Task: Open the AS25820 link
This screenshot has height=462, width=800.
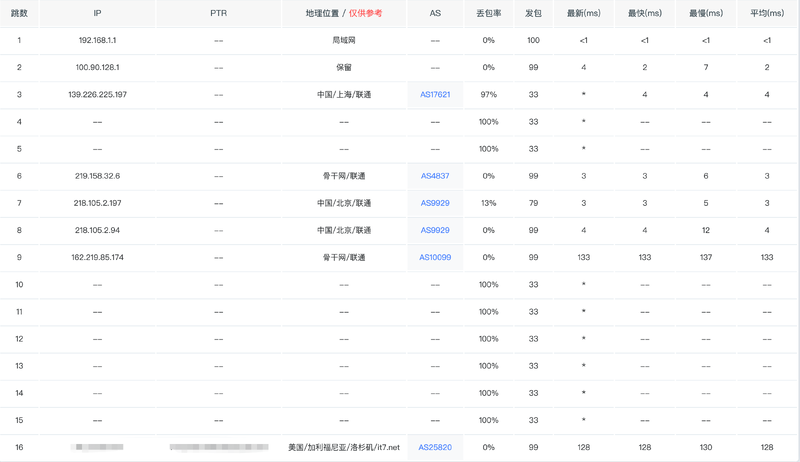Action: pos(435,447)
